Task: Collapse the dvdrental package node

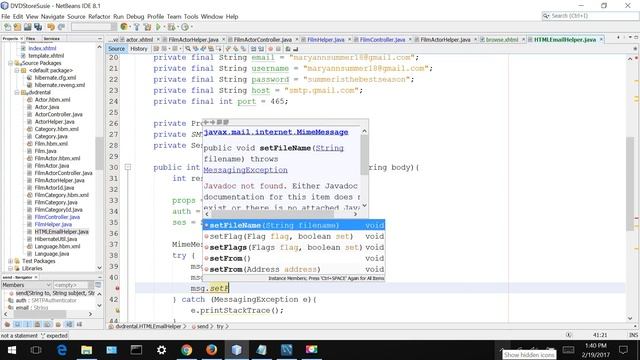Action: [17, 93]
